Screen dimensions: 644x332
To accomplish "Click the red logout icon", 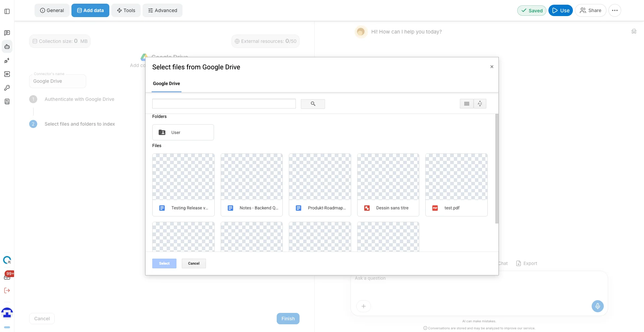I will coord(7,290).
